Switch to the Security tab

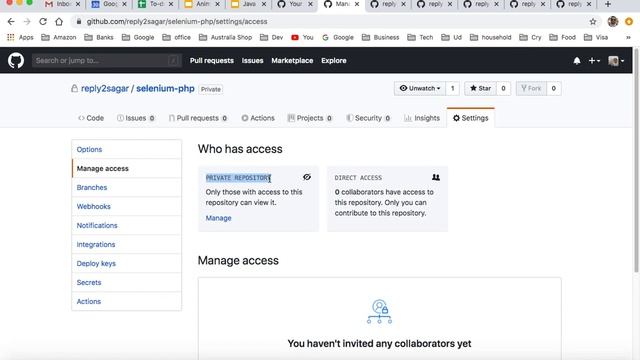click(x=368, y=118)
